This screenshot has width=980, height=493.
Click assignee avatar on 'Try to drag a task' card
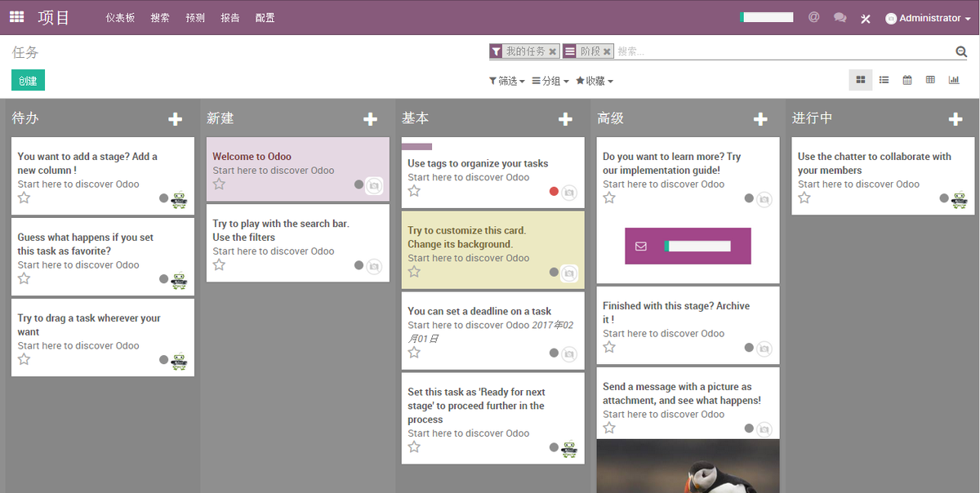click(179, 361)
